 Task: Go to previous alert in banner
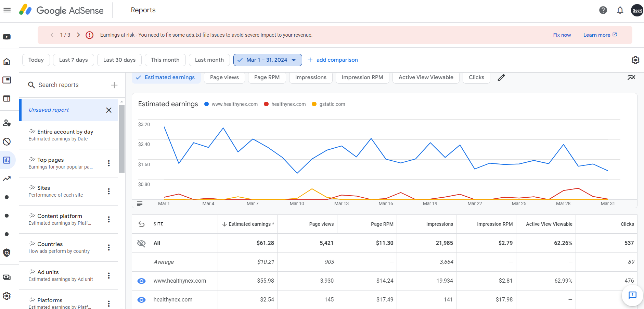(52, 35)
